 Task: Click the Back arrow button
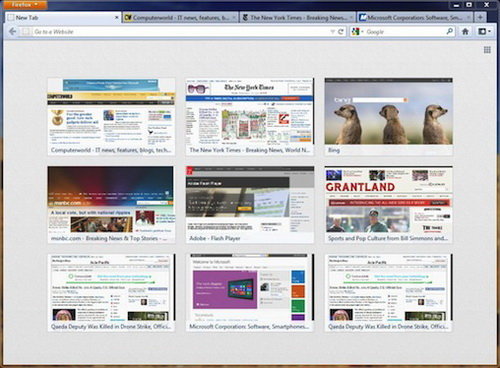(x=12, y=32)
